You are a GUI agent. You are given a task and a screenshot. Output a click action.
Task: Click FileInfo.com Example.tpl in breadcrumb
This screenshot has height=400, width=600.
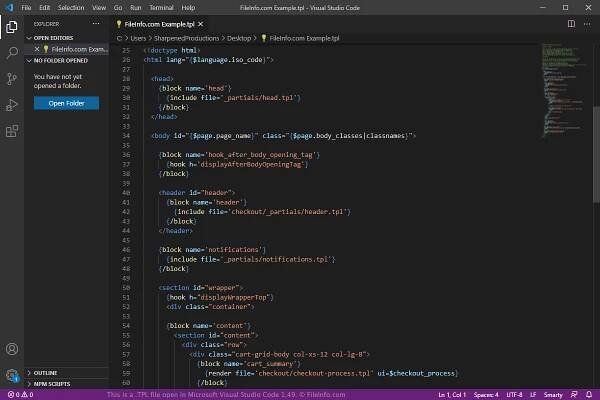coord(304,38)
